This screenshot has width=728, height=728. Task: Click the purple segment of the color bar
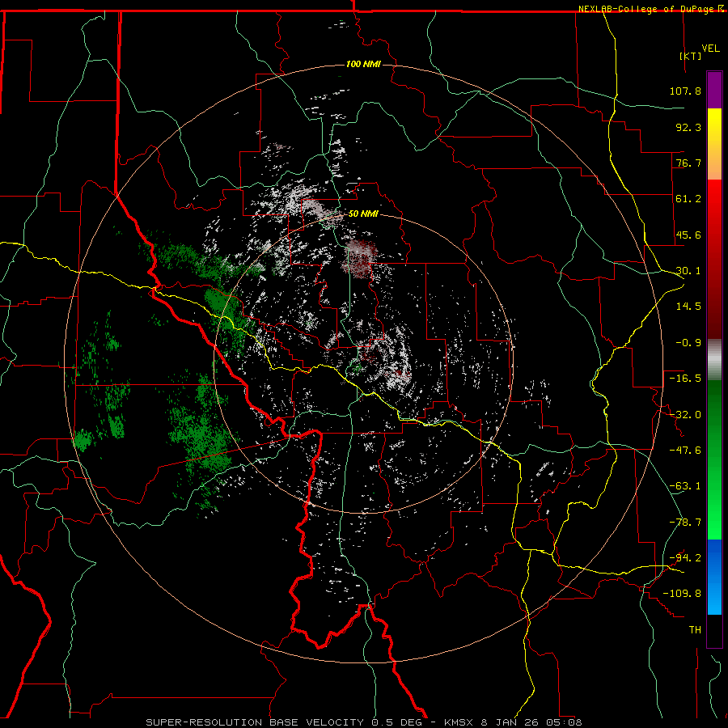tap(714, 91)
